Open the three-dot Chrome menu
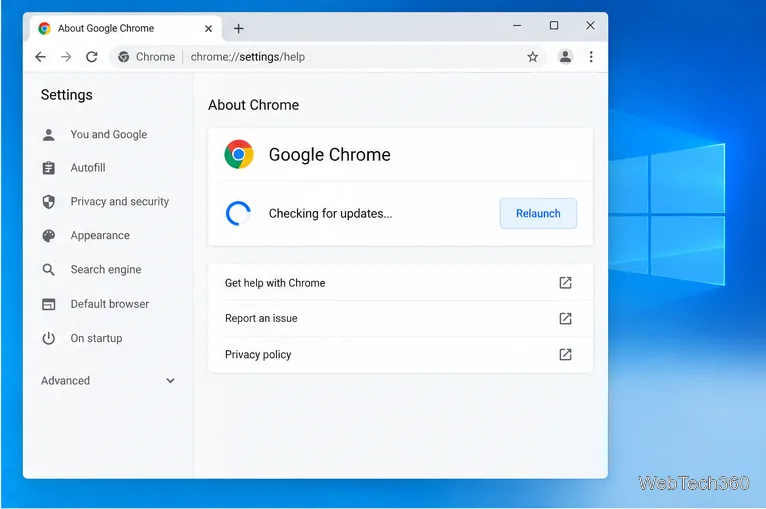This screenshot has height=509, width=766. click(591, 57)
